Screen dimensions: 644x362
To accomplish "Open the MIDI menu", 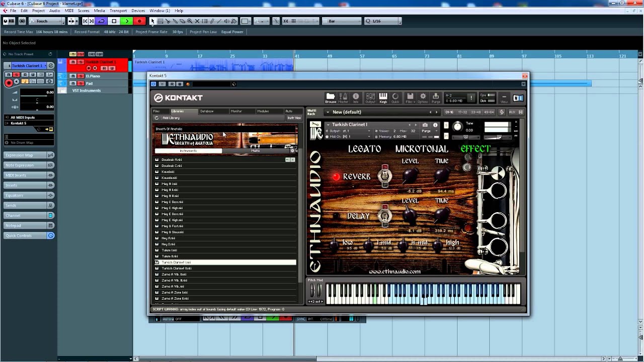I will click(69, 11).
